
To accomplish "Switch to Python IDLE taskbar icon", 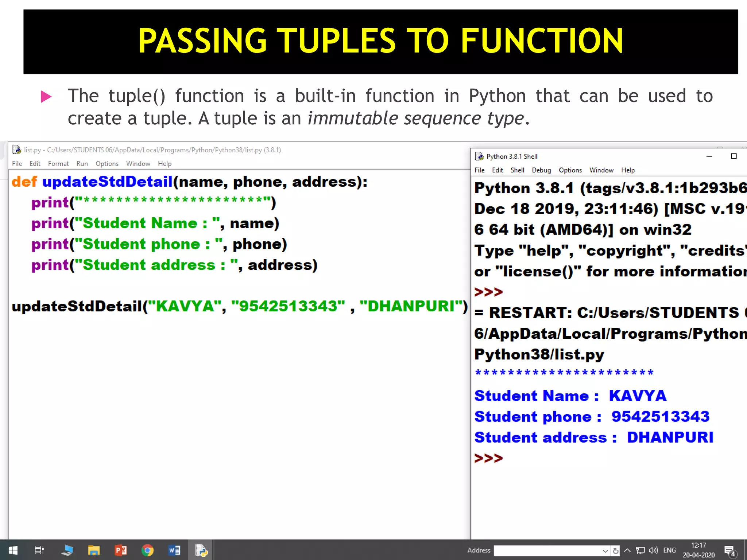I will (201, 550).
